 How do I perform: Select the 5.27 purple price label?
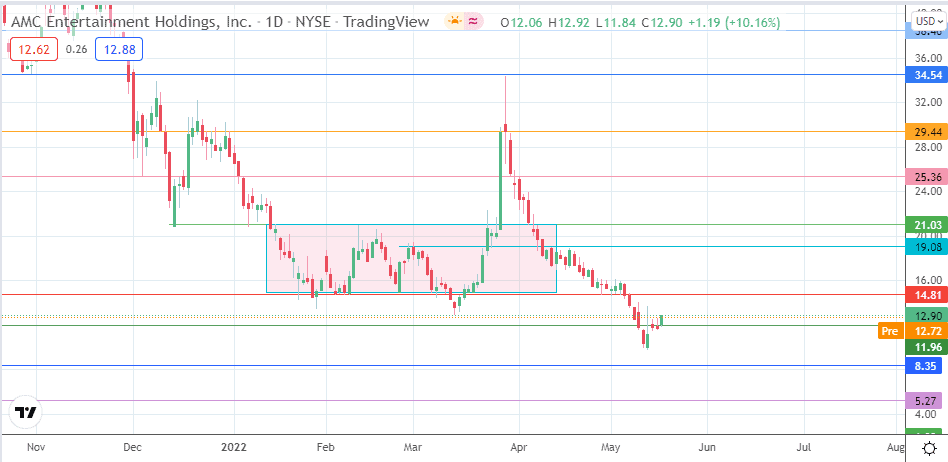click(x=924, y=400)
